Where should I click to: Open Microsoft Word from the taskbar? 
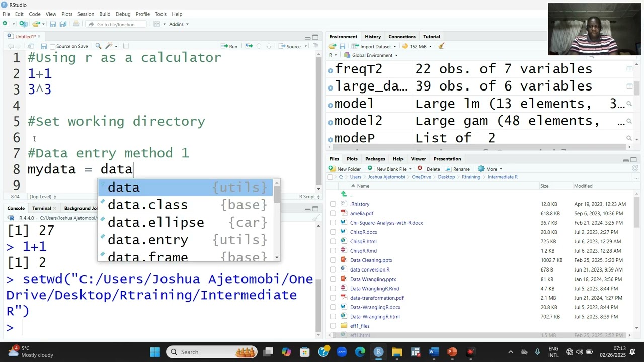click(434, 352)
